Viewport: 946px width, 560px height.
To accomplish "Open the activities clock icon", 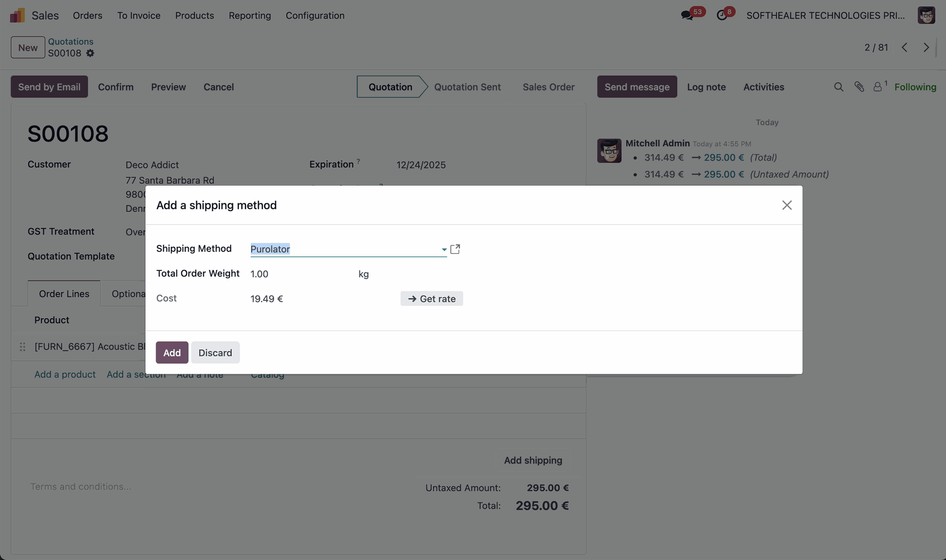I will click(722, 16).
